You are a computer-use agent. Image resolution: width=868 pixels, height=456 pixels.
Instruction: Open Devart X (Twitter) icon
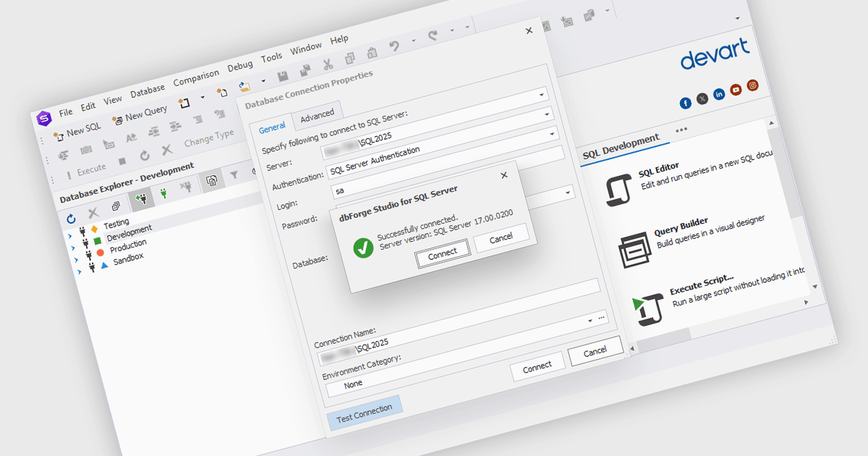click(702, 98)
